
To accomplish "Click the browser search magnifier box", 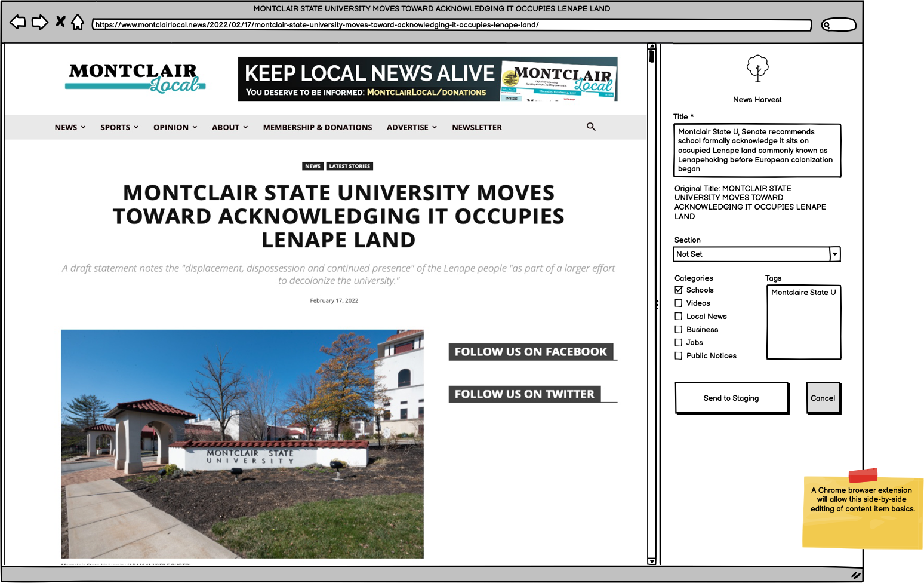I will (x=838, y=24).
